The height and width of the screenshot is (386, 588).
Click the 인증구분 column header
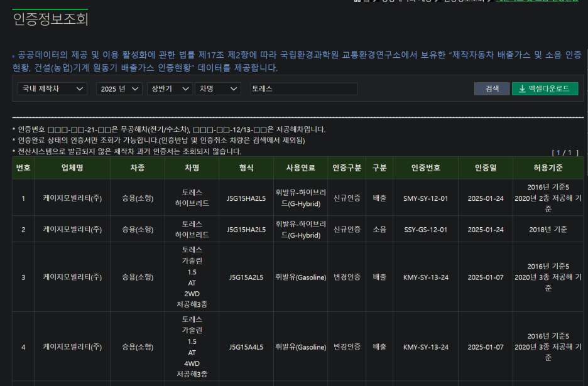coord(347,168)
